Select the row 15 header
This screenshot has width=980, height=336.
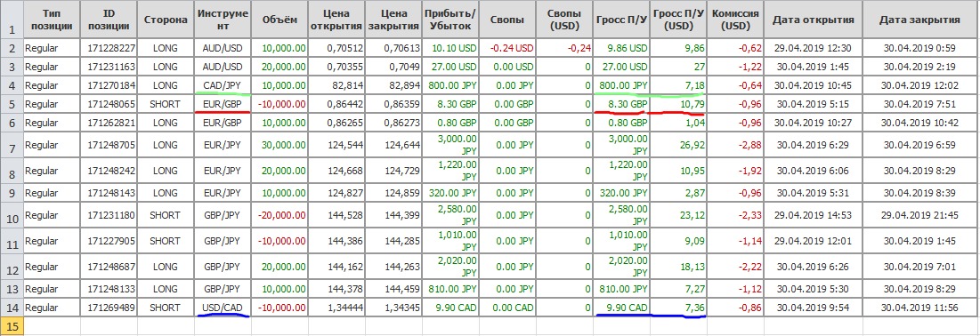12,326
